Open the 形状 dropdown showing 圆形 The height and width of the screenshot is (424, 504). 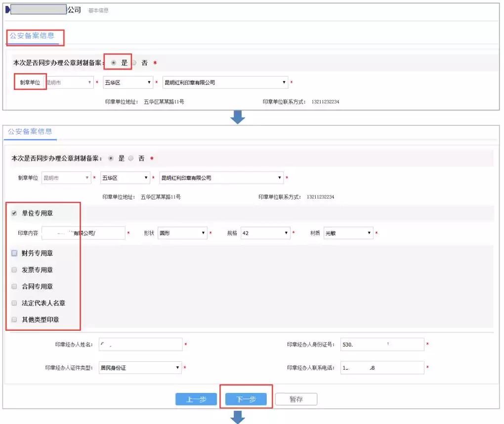click(x=182, y=233)
